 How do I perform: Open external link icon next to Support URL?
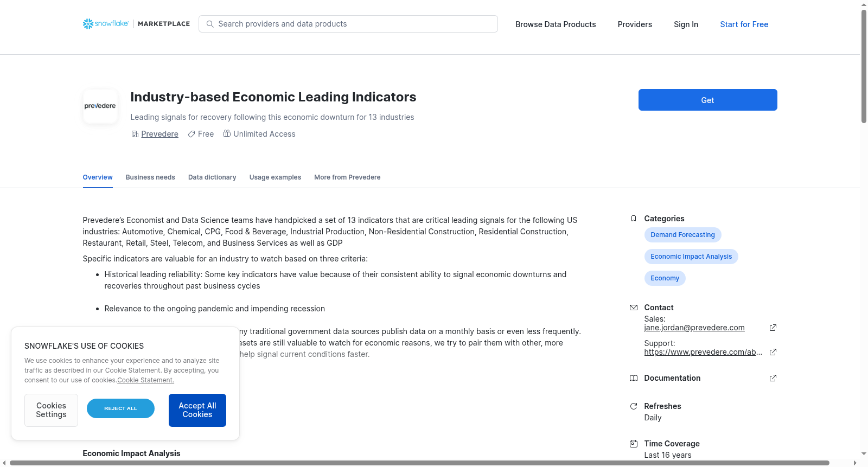coord(773,352)
